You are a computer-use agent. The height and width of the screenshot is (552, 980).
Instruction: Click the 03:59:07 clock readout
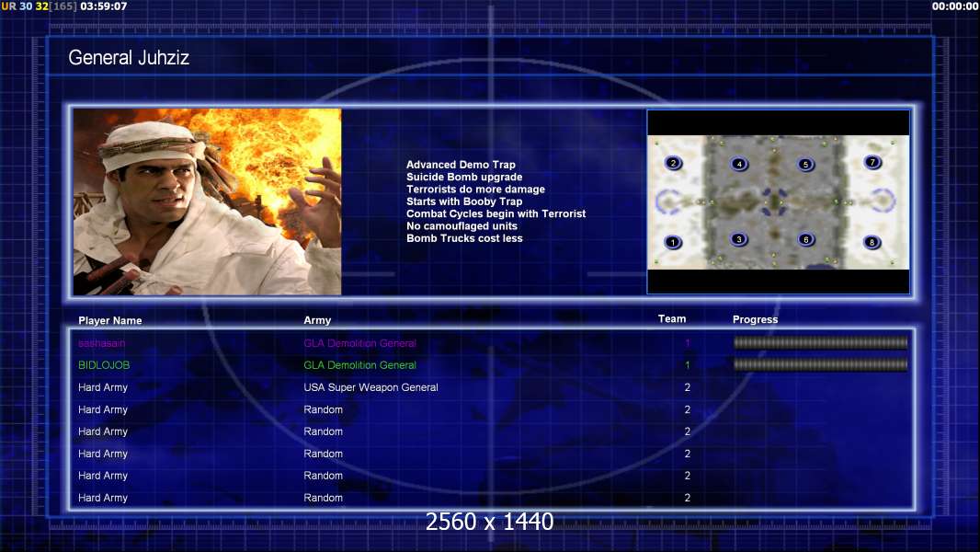104,6
